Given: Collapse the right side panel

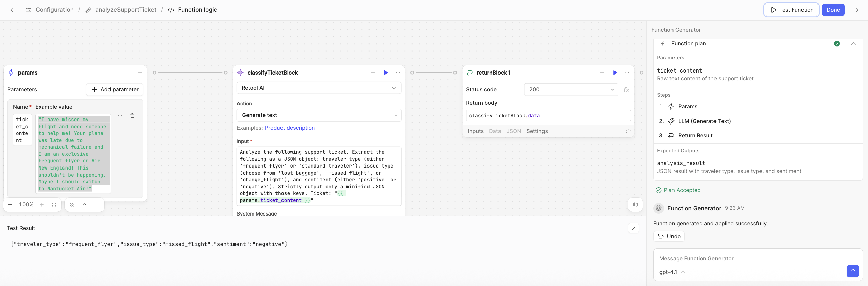Looking at the screenshot, I should pyautogui.click(x=856, y=10).
